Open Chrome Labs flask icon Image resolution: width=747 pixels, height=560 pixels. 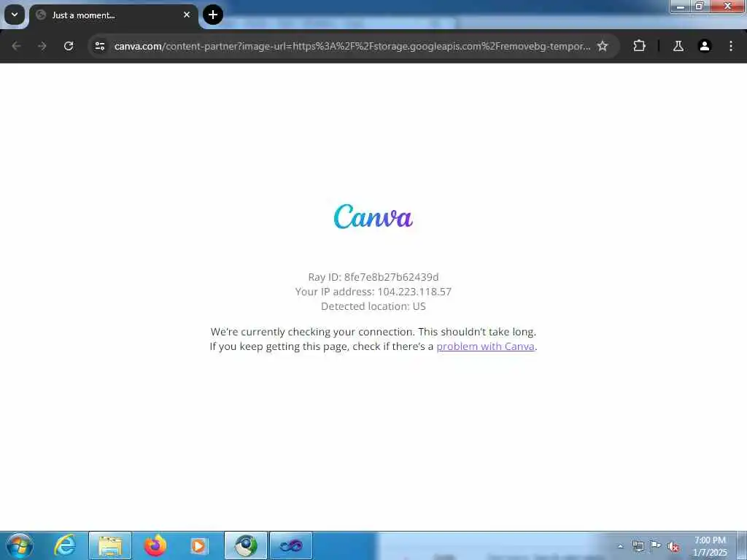click(x=678, y=46)
